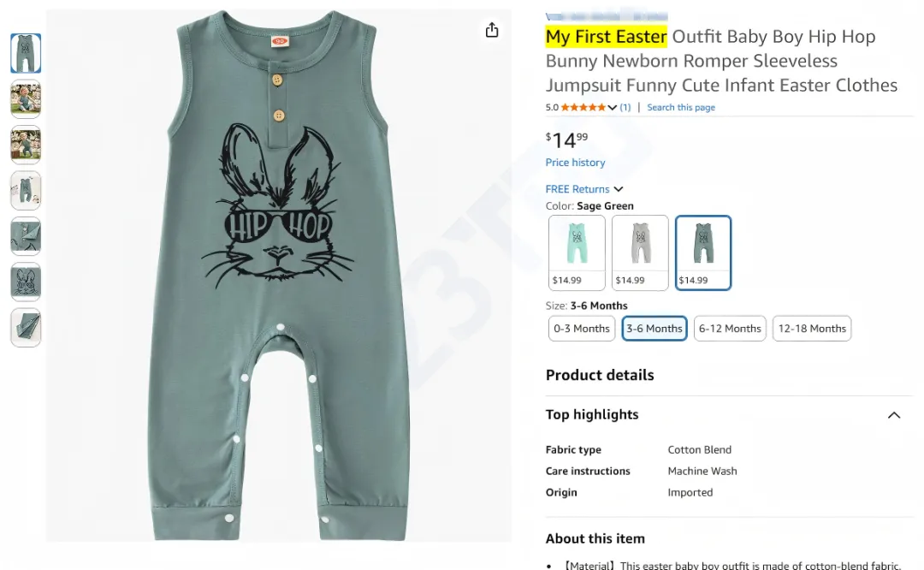Viewport: 924px width, 570px height.
Task: Expand the FREE Returns dropdown arrow
Action: 619,189
